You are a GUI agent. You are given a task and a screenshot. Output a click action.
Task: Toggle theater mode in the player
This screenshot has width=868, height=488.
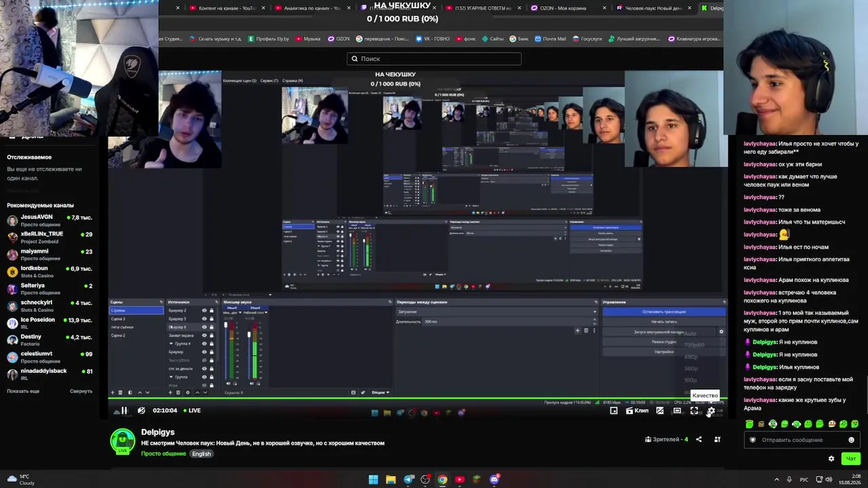677,410
